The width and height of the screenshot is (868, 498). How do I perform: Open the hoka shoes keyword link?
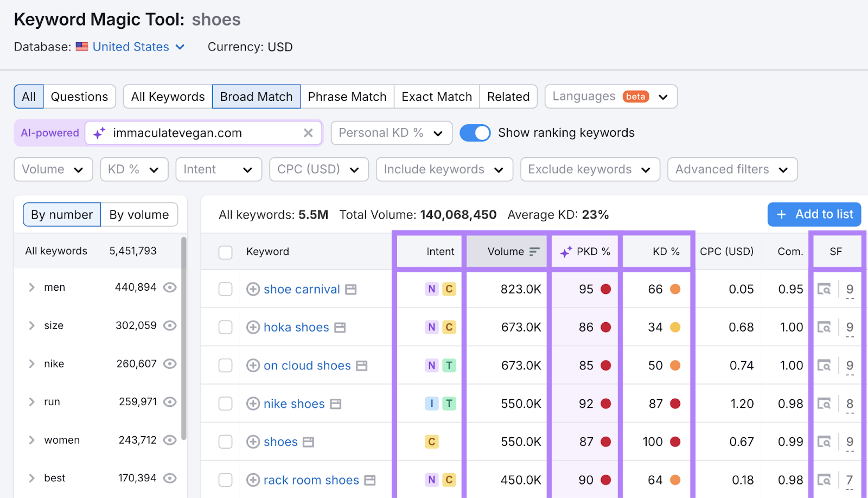point(296,327)
